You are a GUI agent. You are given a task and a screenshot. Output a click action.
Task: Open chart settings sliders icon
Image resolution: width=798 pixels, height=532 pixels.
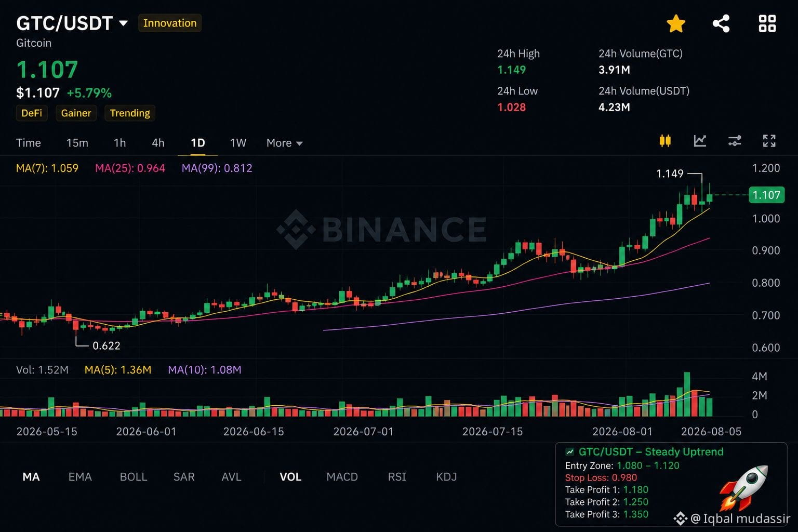click(x=735, y=141)
